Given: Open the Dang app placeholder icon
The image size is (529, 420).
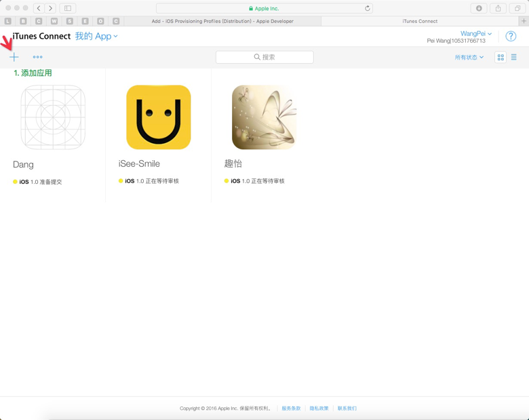Looking at the screenshot, I should (53, 117).
